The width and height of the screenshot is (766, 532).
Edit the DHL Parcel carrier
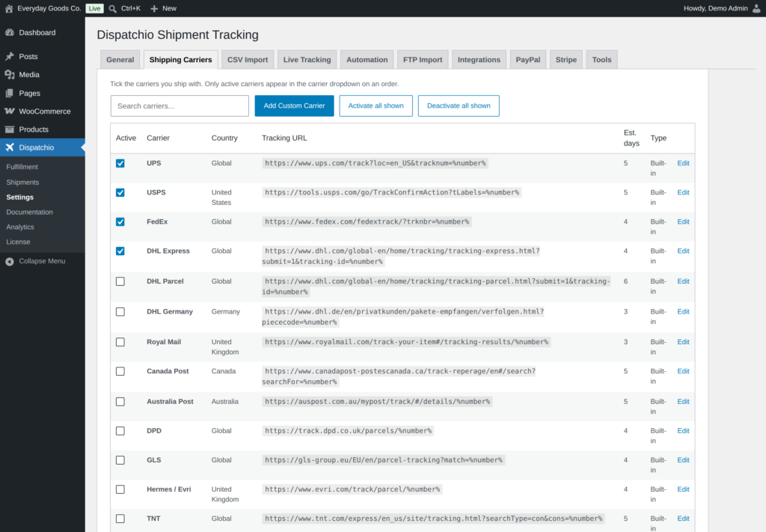[x=683, y=281]
